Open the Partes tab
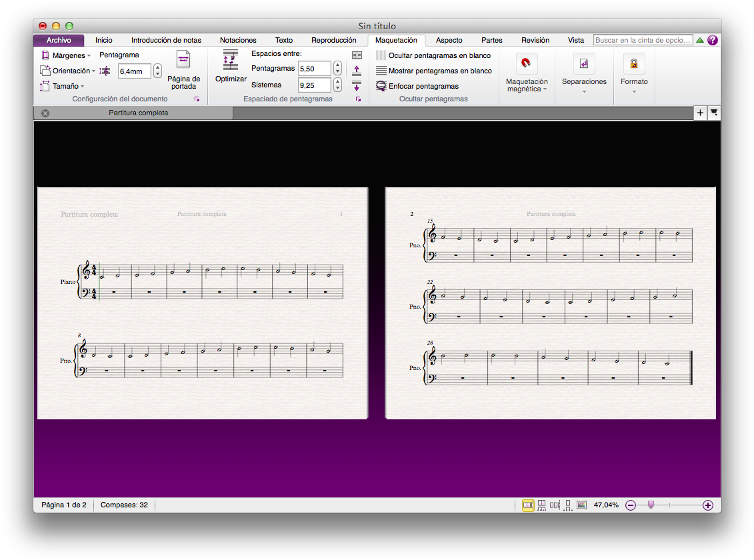This screenshot has width=754, height=560. (491, 41)
